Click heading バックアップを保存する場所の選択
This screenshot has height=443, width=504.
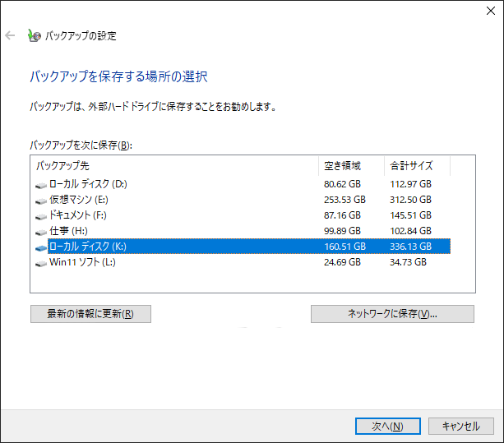(118, 76)
